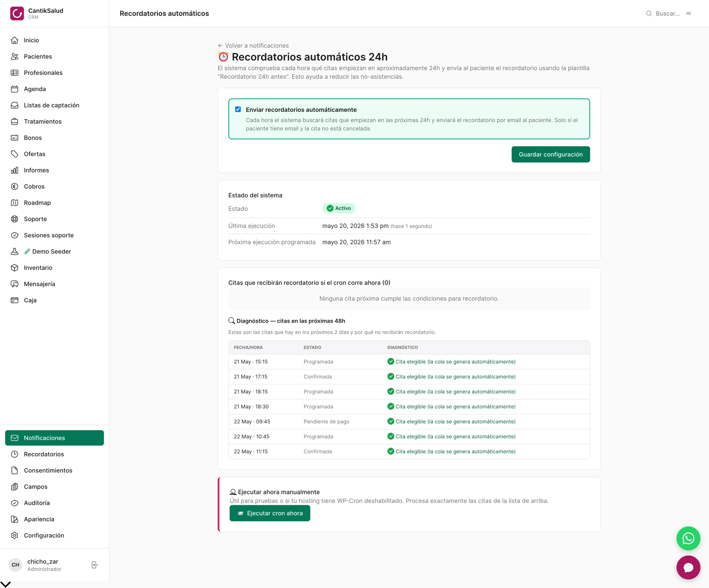Open Demo Seeder in the sidebar
Screen dimensions: 709x588
click(x=54, y=251)
